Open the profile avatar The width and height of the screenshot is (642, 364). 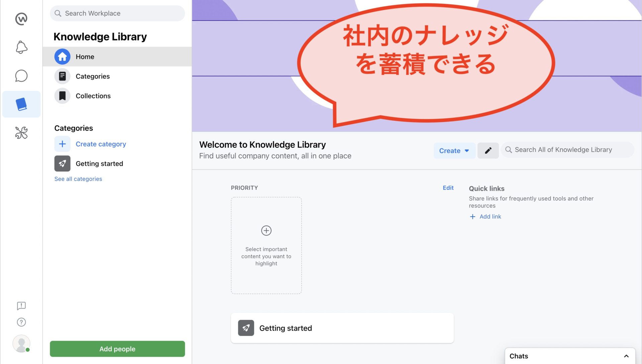click(x=21, y=344)
